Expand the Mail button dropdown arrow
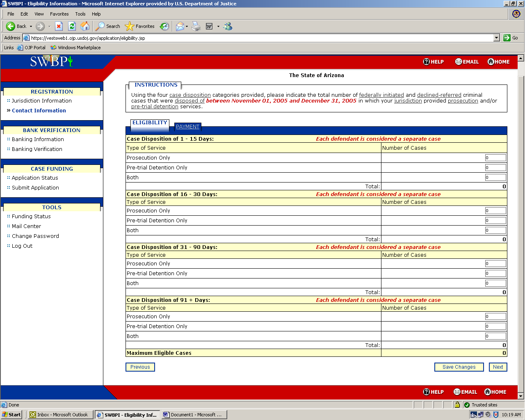Viewport: 525px width, 420px height. [187, 27]
